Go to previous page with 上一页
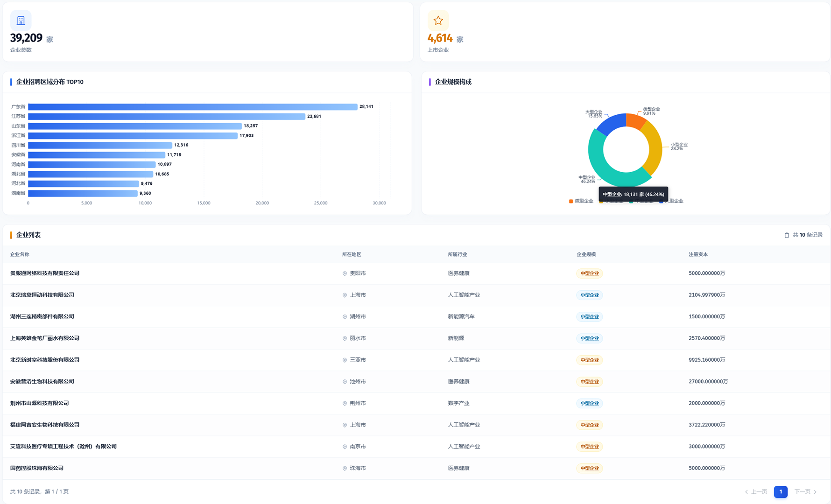The width and height of the screenshot is (831, 504). [756, 492]
